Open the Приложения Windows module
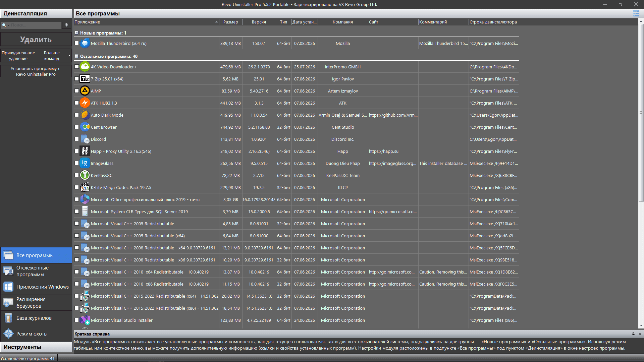This screenshot has height=362, width=644. pos(36,287)
